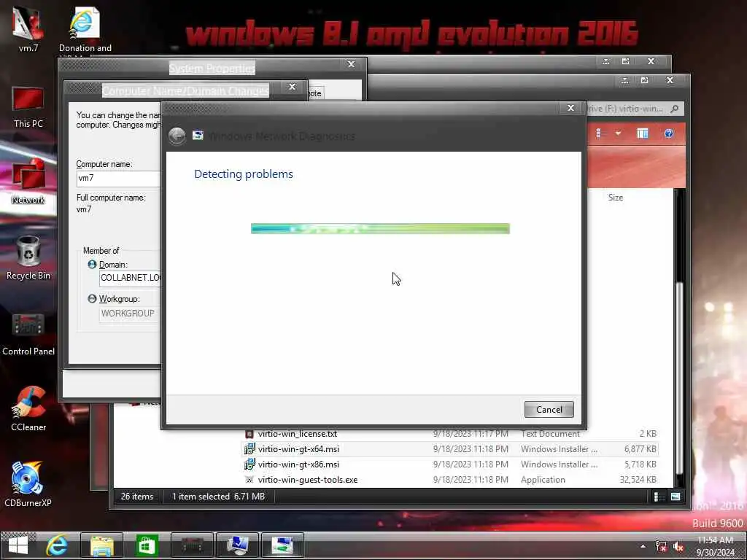
Task: Switch to Control Panel taskbar item
Action: pos(192,545)
